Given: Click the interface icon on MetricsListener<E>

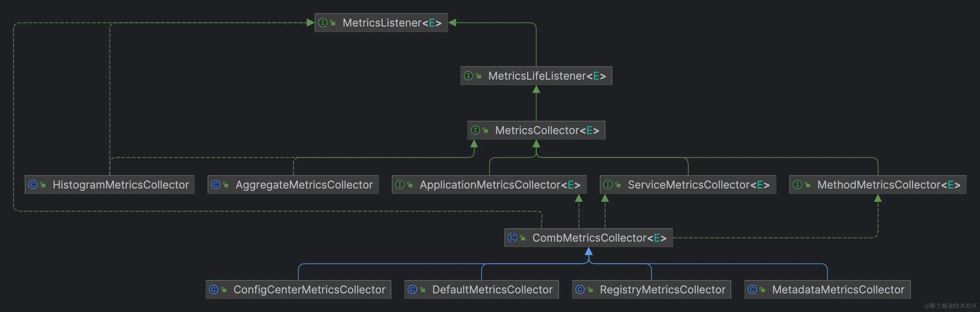Looking at the screenshot, I should [x=323, y=23].
